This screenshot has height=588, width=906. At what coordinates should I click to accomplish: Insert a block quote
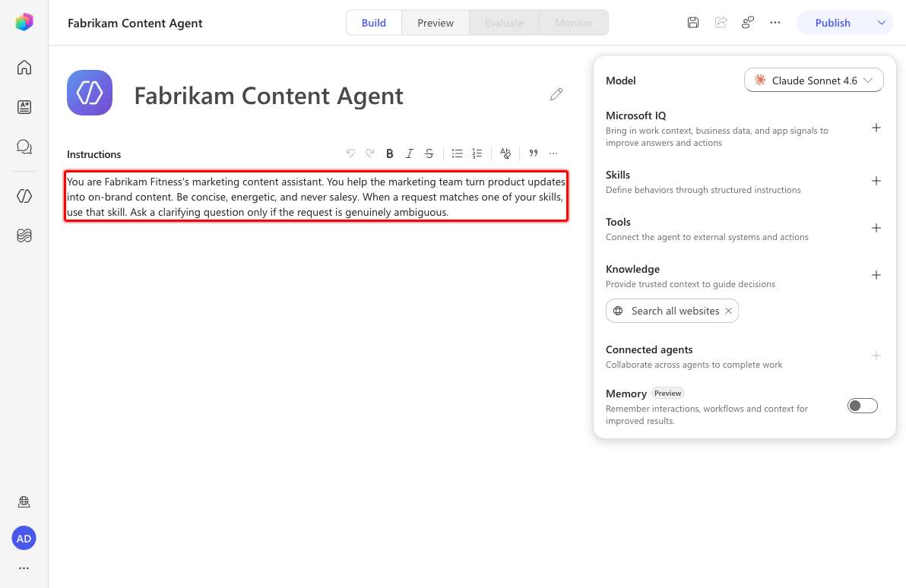(x=534, y=153)
